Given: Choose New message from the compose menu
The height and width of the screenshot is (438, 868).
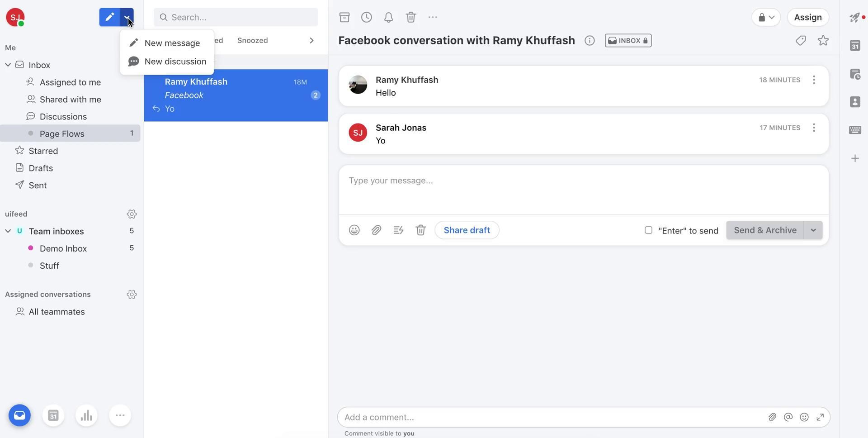Looking at the screenshot, I should [172, 43].
